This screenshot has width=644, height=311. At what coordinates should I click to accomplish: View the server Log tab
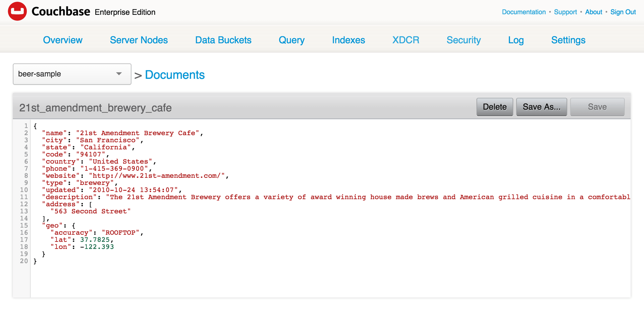pyautogui.click(x=516, y=40)
